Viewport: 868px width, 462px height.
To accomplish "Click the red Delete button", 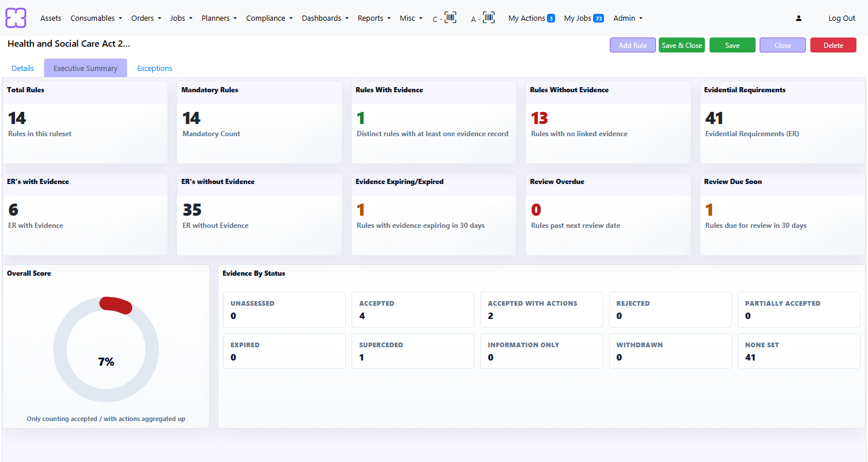I will pos(833,46).
